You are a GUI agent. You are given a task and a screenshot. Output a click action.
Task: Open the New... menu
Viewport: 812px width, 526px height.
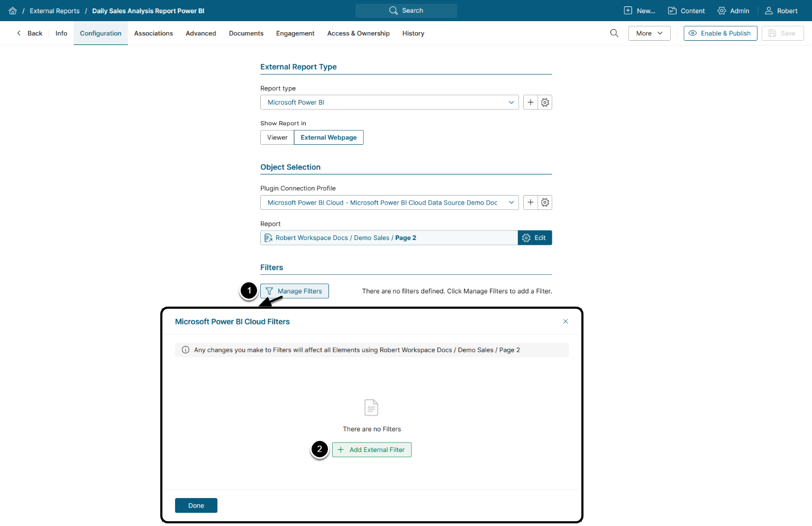click(640, 11)
